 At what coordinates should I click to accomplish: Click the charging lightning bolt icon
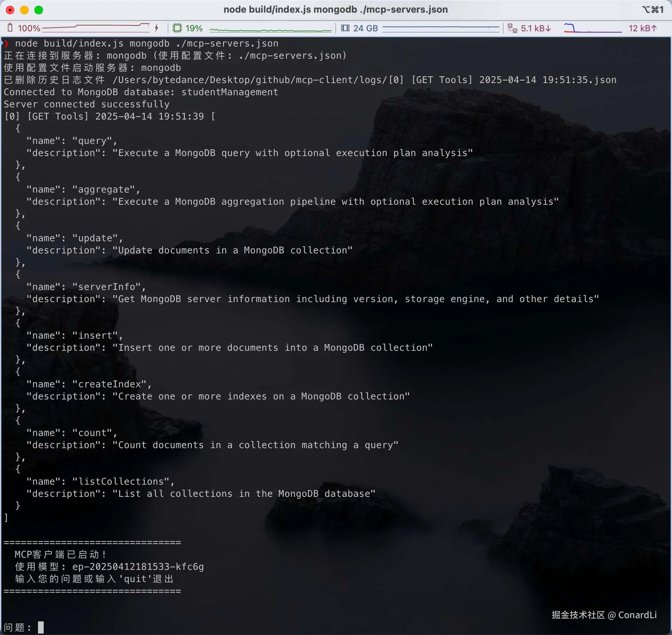tap(157, 28)
